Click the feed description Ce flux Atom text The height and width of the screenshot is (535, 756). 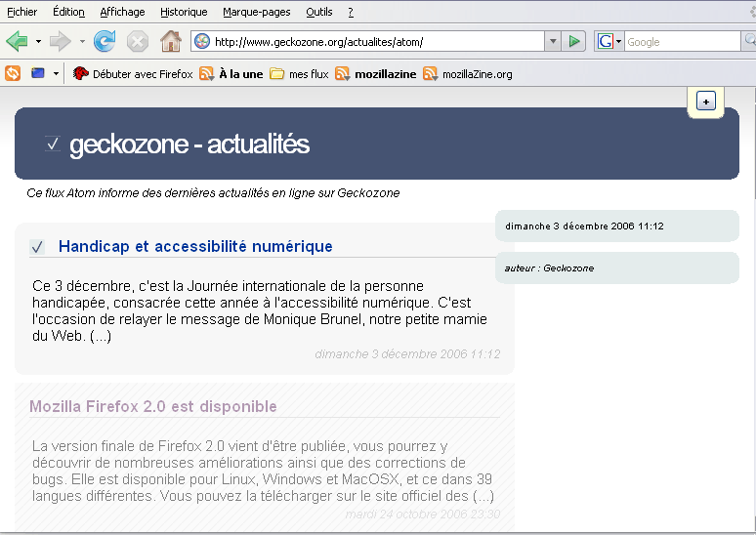213,192
